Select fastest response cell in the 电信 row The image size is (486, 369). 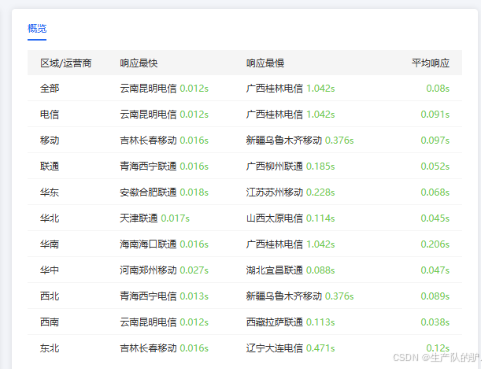(x=164, y=114)
